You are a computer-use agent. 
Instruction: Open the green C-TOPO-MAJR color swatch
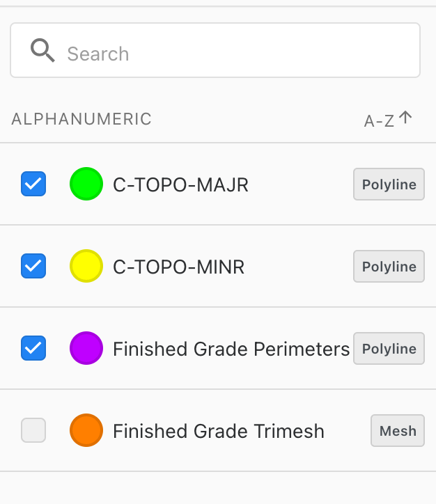(86, 184)
